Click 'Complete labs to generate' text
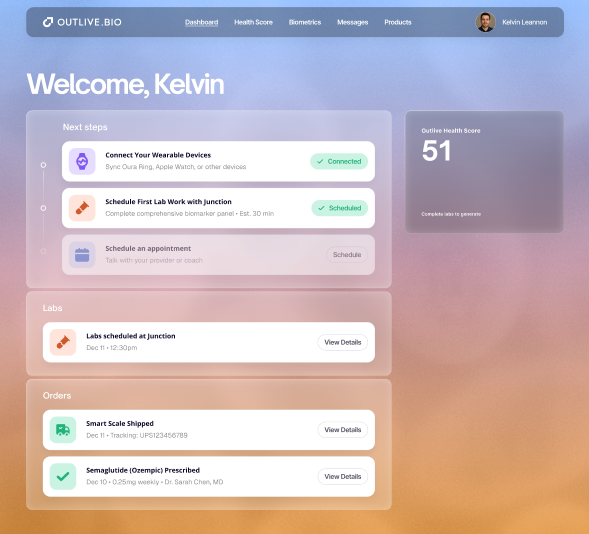 451,214
